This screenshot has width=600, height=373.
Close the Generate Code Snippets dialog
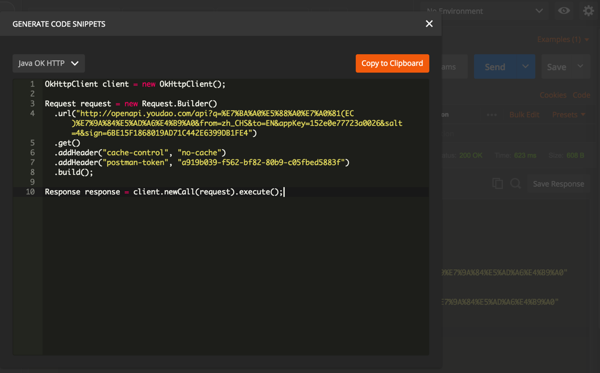(429, 24)
